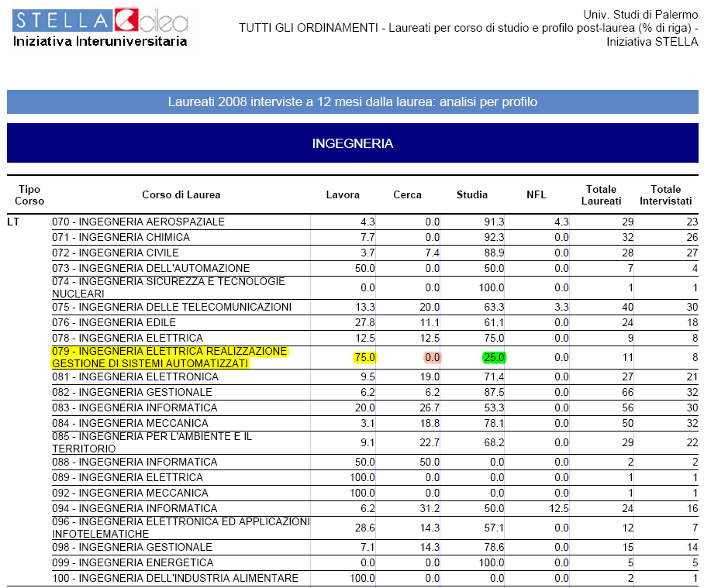Select row '076 - INGEGNERIA EDILE'
The width and height of the screenshot is (704, 588).
point(375,322)
